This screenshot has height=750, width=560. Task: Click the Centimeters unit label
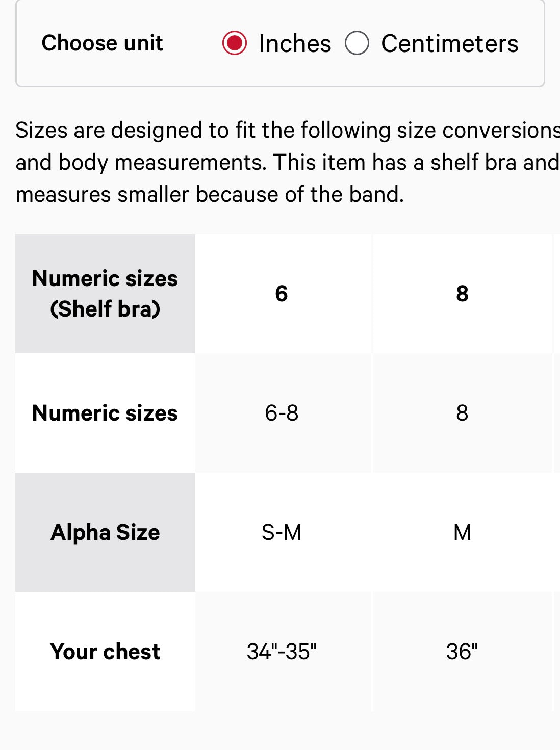point(449,43)
